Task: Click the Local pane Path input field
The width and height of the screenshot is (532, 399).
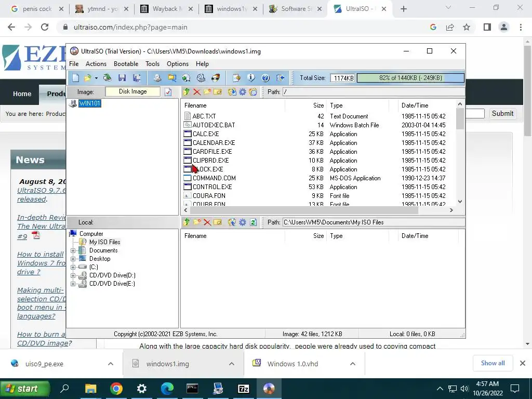Action: [x=374, y=222]
